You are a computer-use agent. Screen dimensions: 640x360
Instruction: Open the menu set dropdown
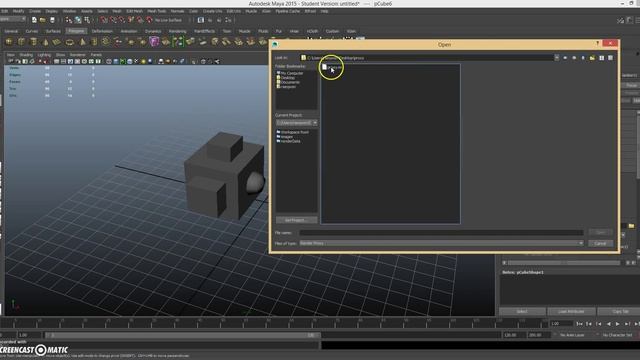pos(13,19)
